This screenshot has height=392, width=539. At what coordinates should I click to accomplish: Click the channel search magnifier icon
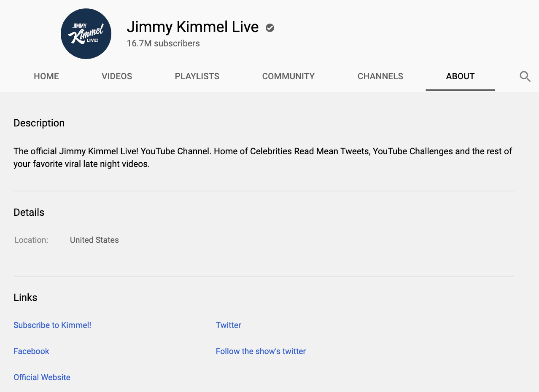click(x=525, y=76)
